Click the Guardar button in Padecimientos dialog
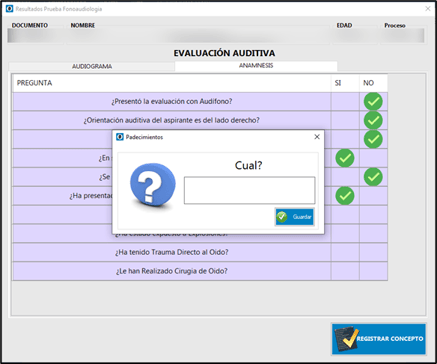 click(295, 217)
